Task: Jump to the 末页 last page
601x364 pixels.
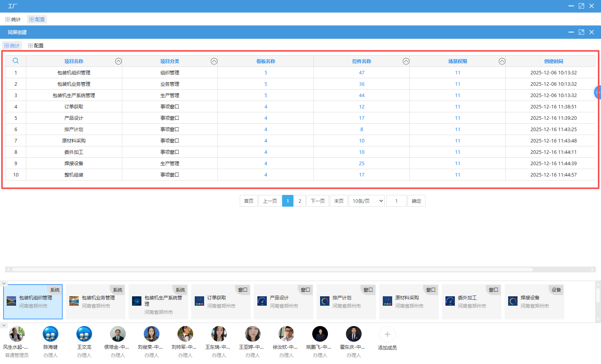Action: tap(339, 201)
